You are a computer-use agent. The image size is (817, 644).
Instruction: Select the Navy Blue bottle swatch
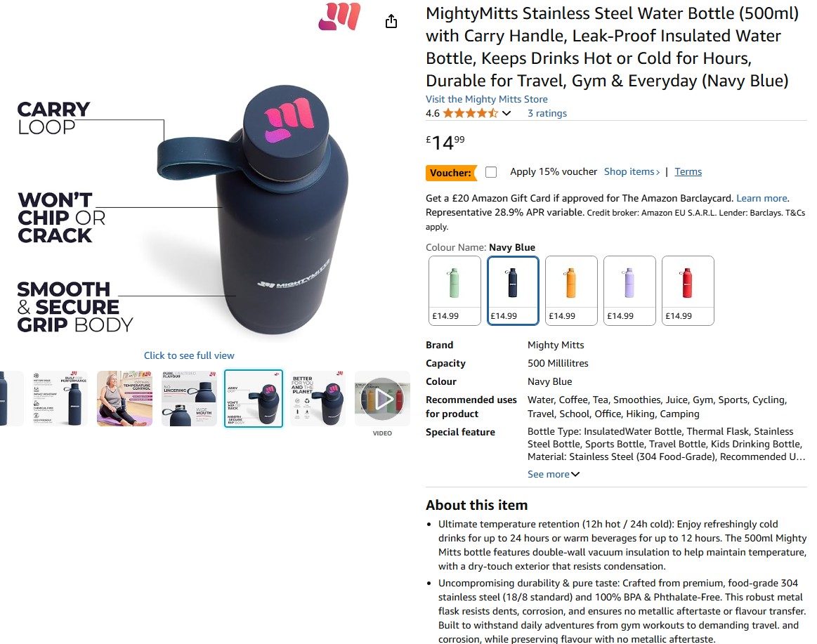pos(513,291)
